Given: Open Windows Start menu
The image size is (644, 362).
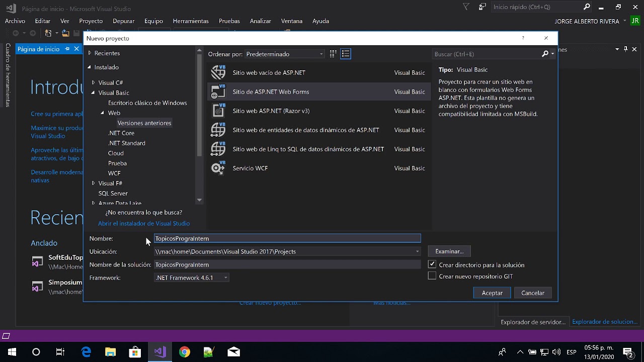Looking at the screenshot, I should click(x=12, y=352).
